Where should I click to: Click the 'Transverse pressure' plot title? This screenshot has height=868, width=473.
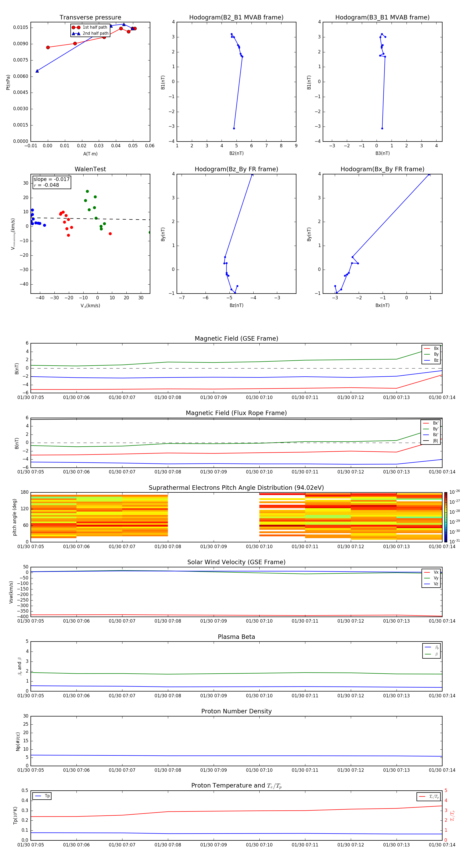pos(90,18)
